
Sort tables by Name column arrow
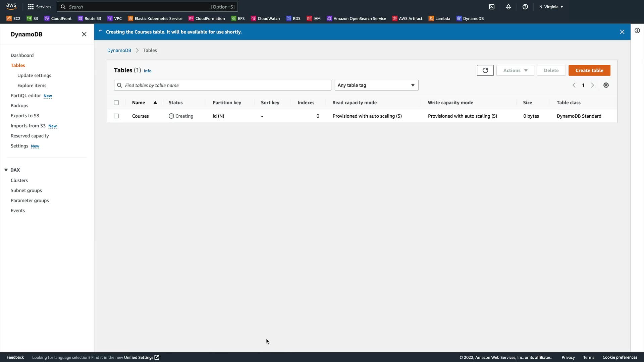tap(155, 103)
